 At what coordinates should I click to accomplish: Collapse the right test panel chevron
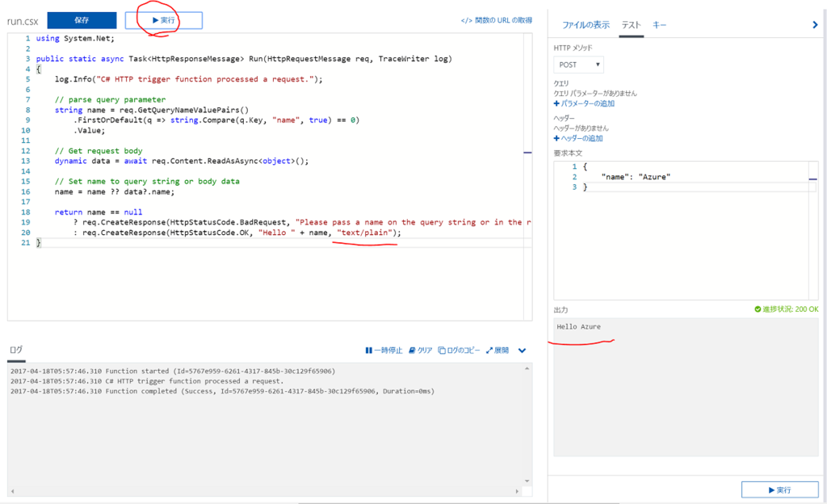click(815, 25)
